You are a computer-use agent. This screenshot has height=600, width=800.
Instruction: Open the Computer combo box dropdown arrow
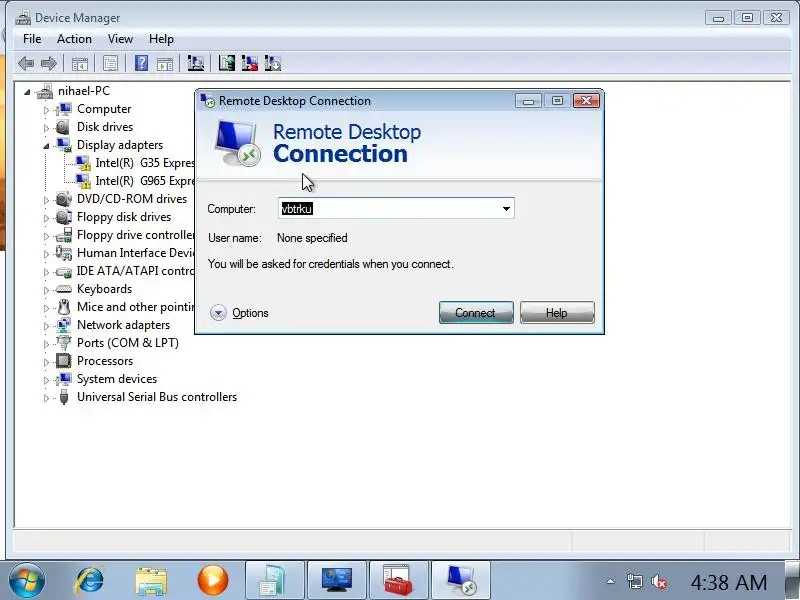click(506, 209)
